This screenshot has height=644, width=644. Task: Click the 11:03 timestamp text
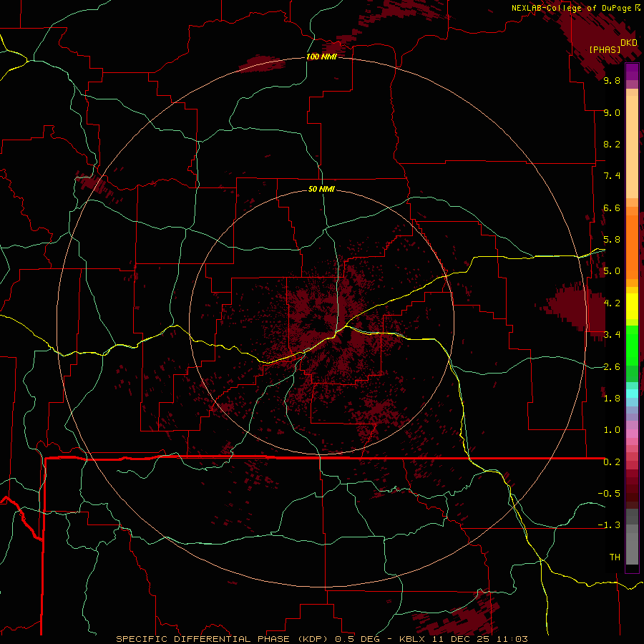[512, 639]
